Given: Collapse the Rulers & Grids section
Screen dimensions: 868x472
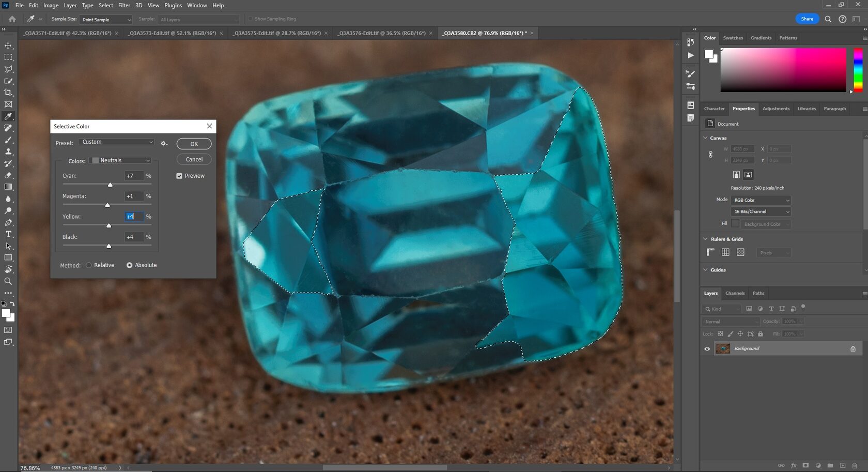Looking at the screenshot, I should point(705,239).
